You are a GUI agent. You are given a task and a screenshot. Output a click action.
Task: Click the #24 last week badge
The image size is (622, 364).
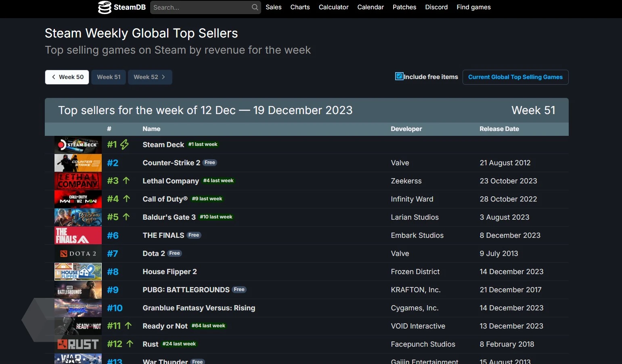tap(179, 344)
